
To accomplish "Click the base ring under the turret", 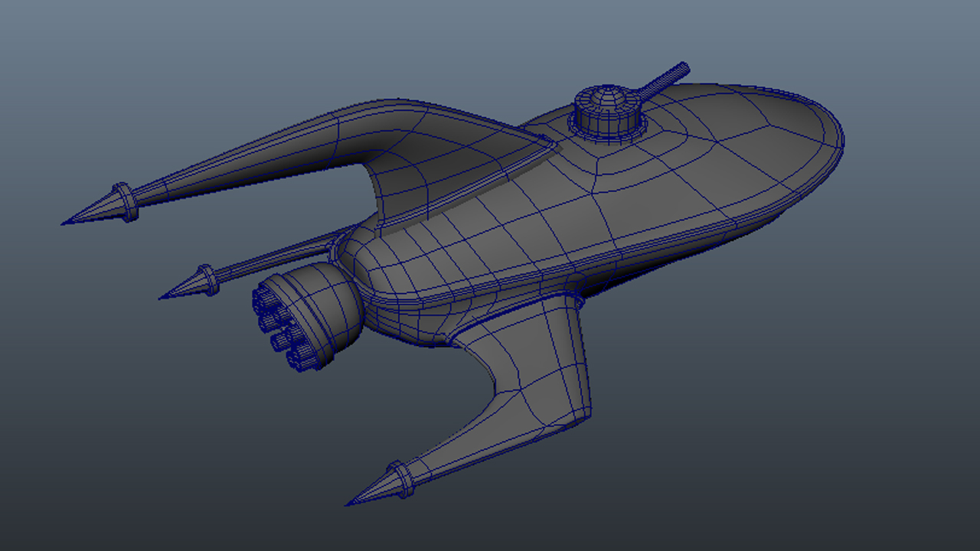I will click(x=607, y=132).
